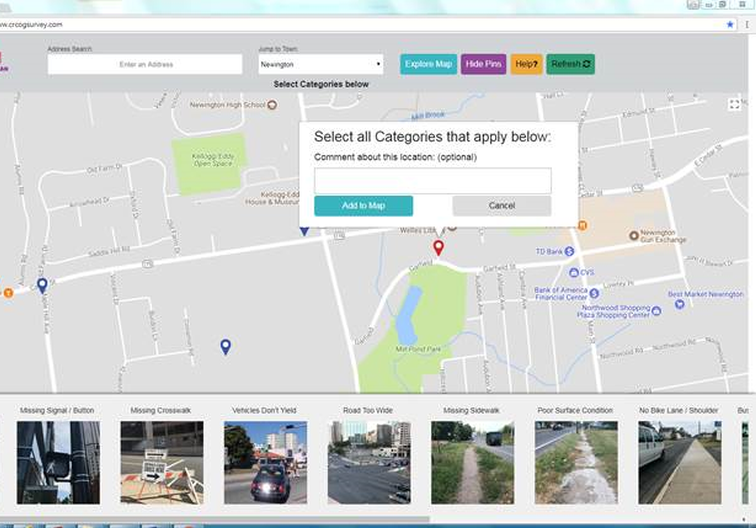Click the Mill Brook water label
Image resolution: width=756 pixels, height=528 pixels.
click(428, 115)
